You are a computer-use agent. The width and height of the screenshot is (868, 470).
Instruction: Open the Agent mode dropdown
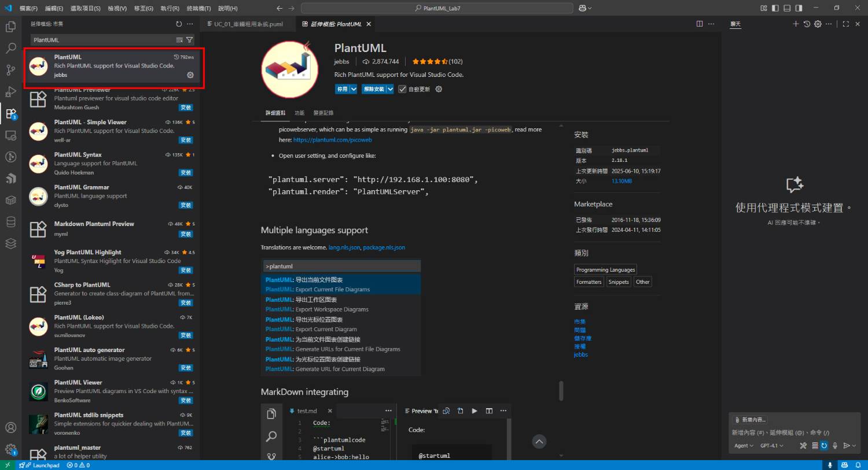(744, 446)
